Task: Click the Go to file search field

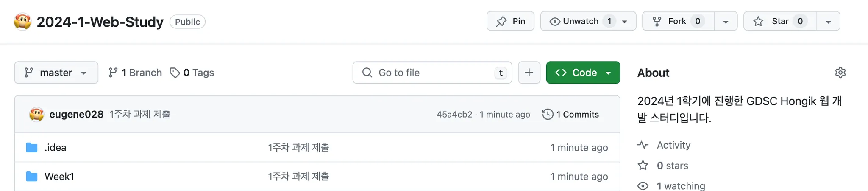Action: 432,73
